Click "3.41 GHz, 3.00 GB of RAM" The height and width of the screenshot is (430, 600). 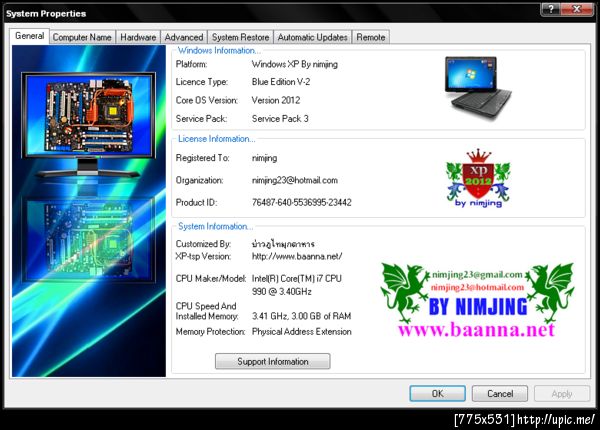[301, 316]
